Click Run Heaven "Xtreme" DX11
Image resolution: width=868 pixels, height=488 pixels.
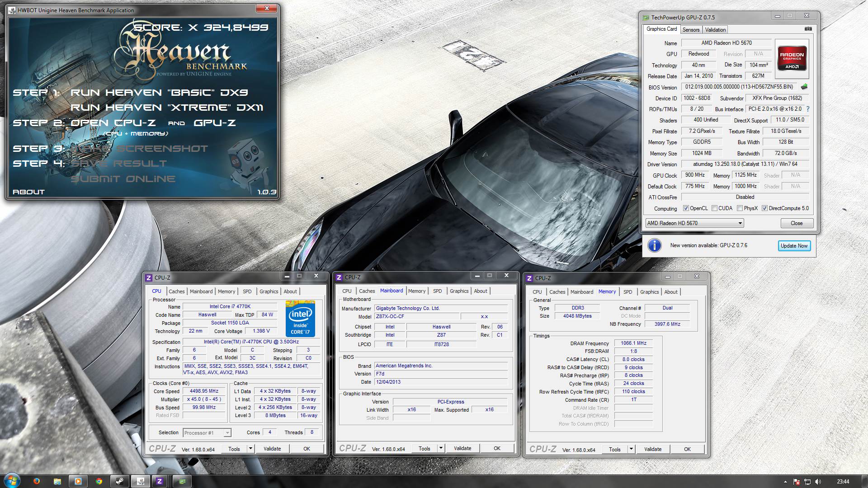pos(167,108)
